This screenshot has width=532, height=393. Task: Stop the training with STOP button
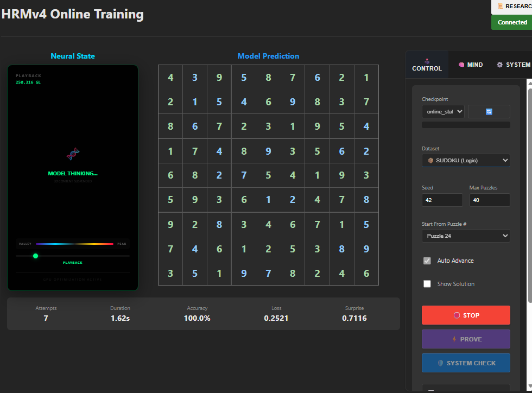pos(466,315)
